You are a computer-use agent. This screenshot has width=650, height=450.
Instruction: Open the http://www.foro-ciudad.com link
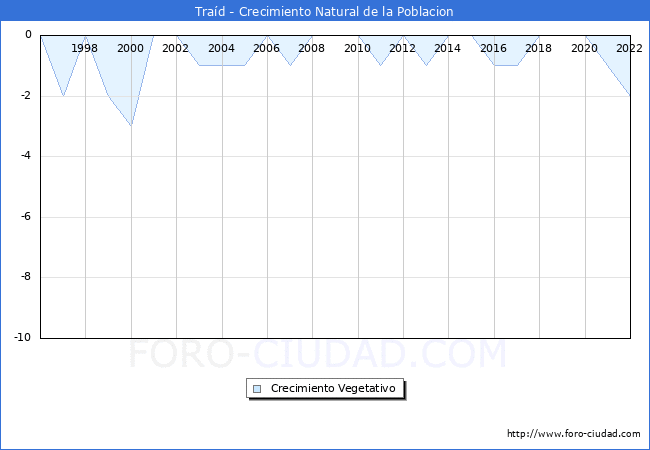click(573, 433)
